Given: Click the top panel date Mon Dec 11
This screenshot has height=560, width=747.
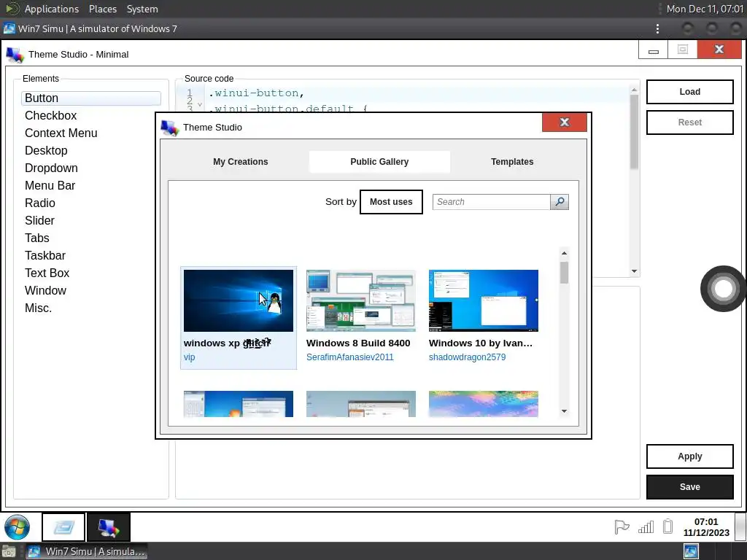Looking at the screenshot, I should coord(705,9).
